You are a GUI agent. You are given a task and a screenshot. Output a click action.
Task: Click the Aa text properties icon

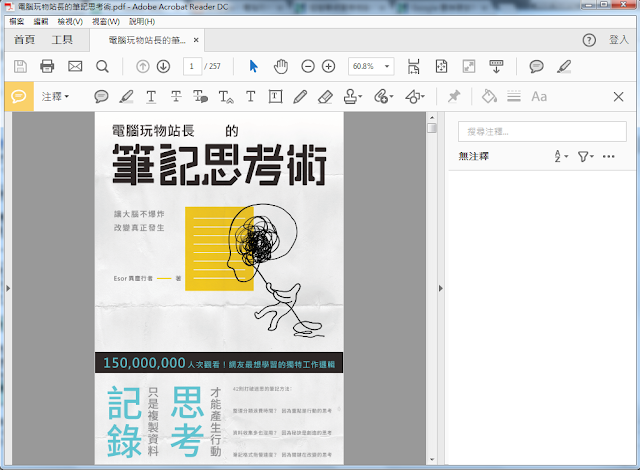(539, 97)
